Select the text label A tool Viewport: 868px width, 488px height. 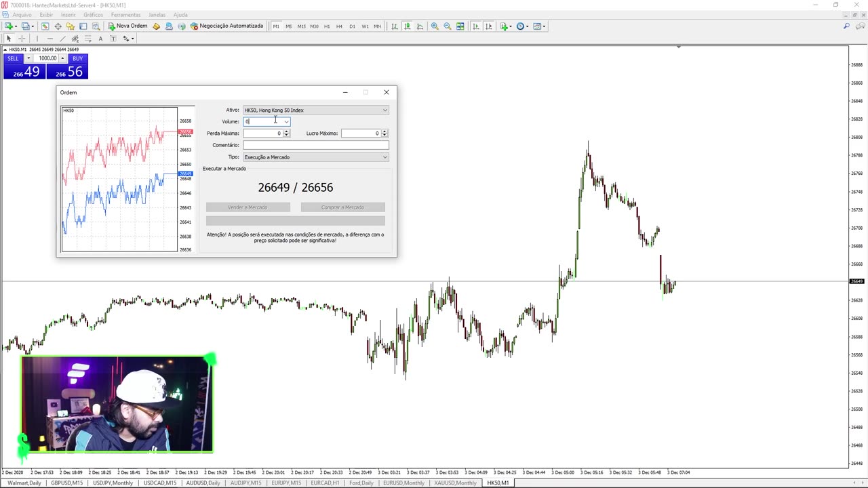(100, 39)
